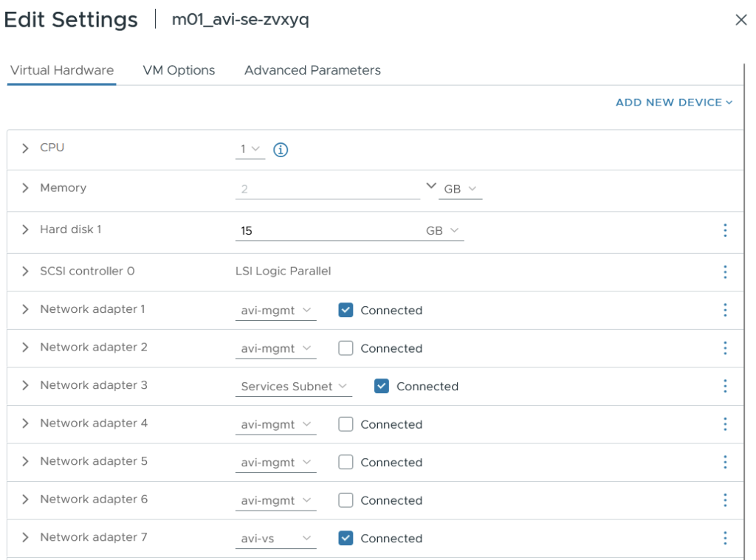
Task: Click the Hard disk 1 size field
Action: tap(325, 231)
